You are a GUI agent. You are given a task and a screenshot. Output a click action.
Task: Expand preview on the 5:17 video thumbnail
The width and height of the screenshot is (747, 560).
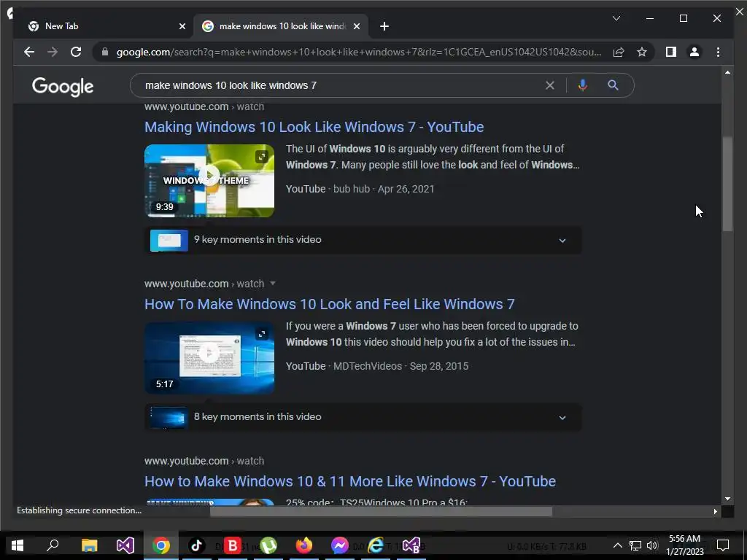click(262, 334)
